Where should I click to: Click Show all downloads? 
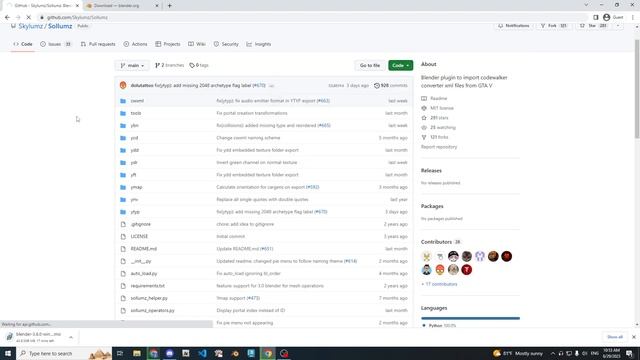(615, 337)
